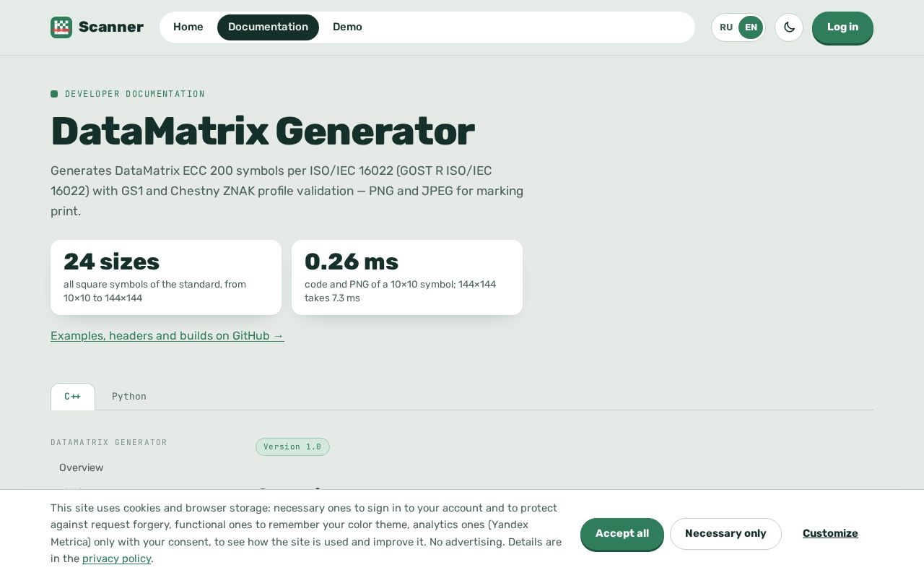
Task: Click the DATAMATRIX GENERATOR sidebar heading
Action: (x=109, y=442)
